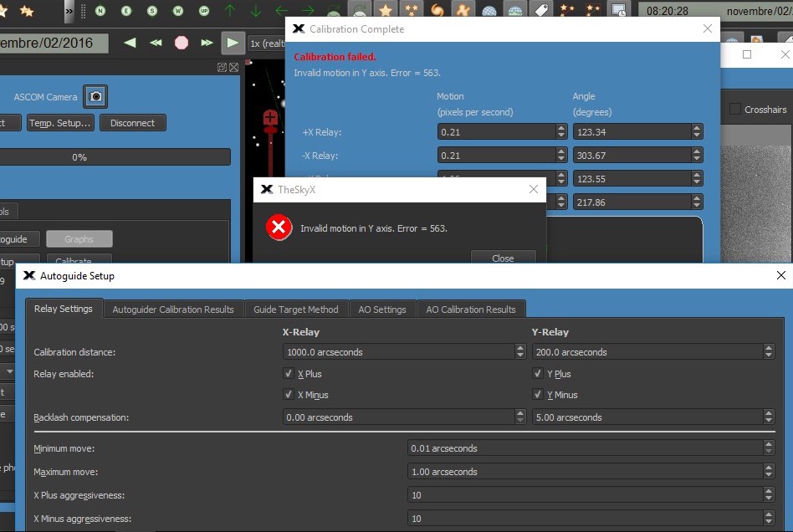The width and height of the screenshot is (793, 532).
Task: Toggle the celestial grid globe icon
Action: (x=489, y=11)
